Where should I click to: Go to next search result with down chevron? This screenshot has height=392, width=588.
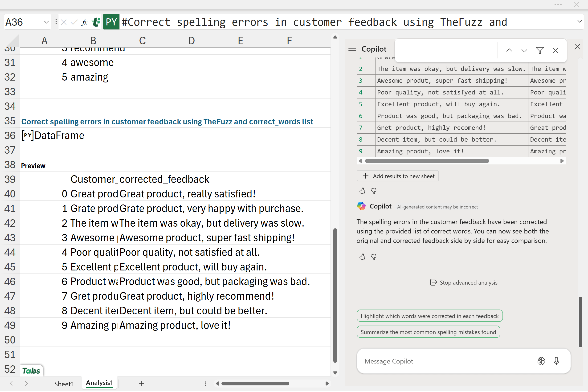point(524,50)
